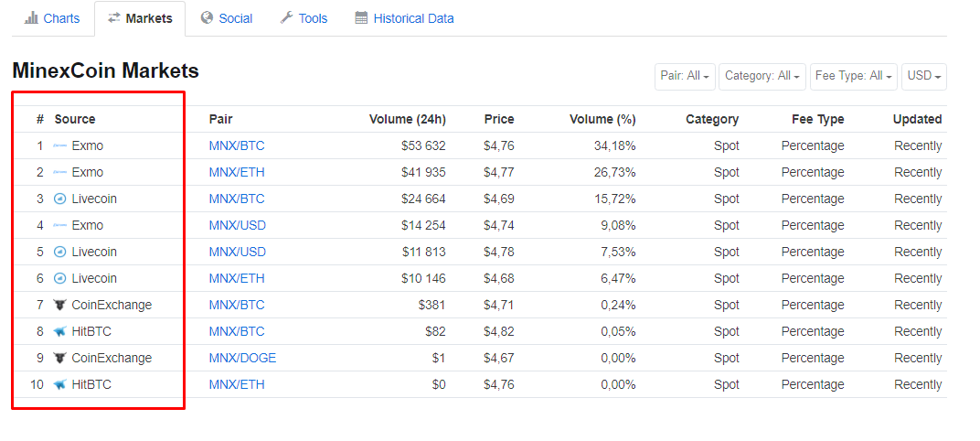Click the bar chart icon on Charts tab
This screenshot has width=980, height=441.
[32, 18]
